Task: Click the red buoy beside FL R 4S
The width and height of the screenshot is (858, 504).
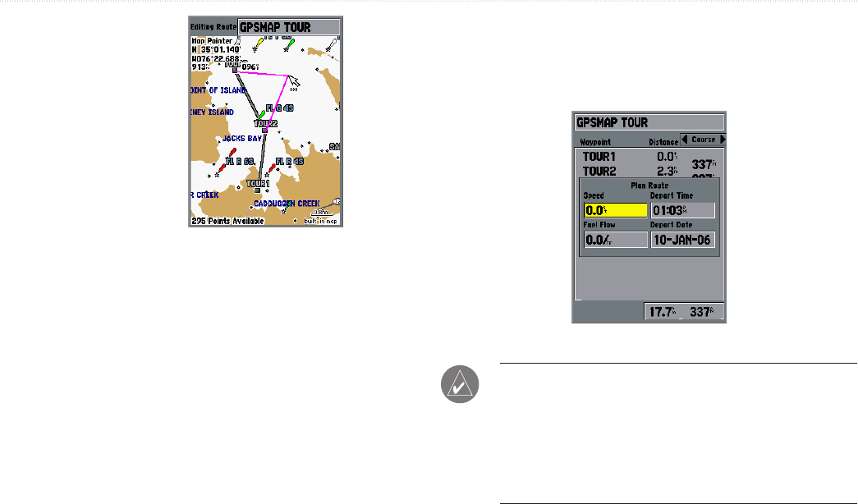Action: tap(272, 168)
